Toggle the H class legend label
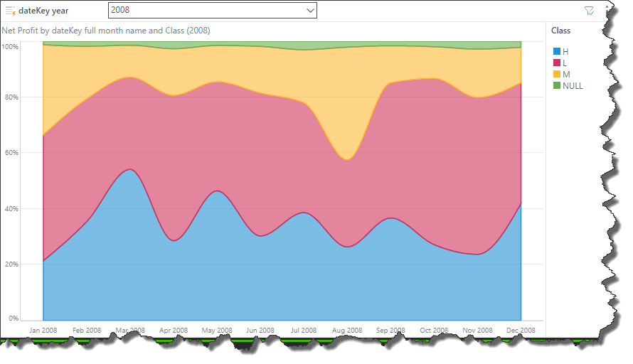The height and width of the screenshot is (364, 633). point(565,52)
